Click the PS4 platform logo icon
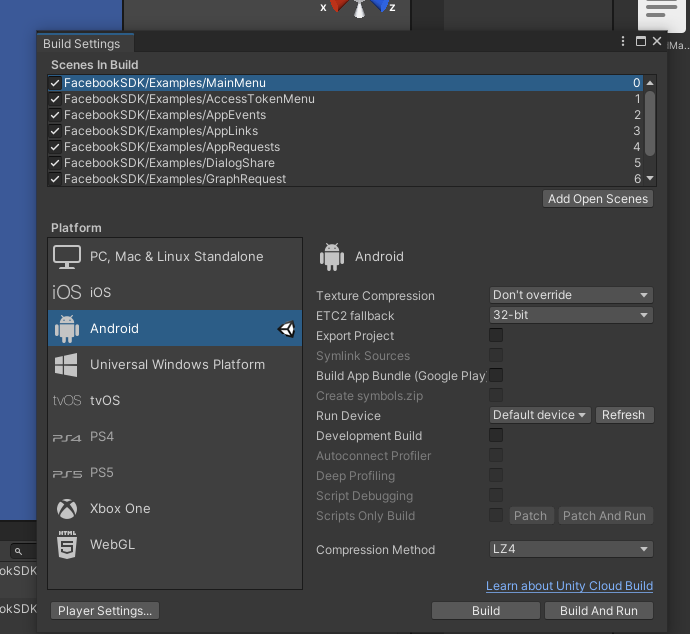The width and height of the screenshot is (690, 634). pyautogui.click(x=67, y=438)
